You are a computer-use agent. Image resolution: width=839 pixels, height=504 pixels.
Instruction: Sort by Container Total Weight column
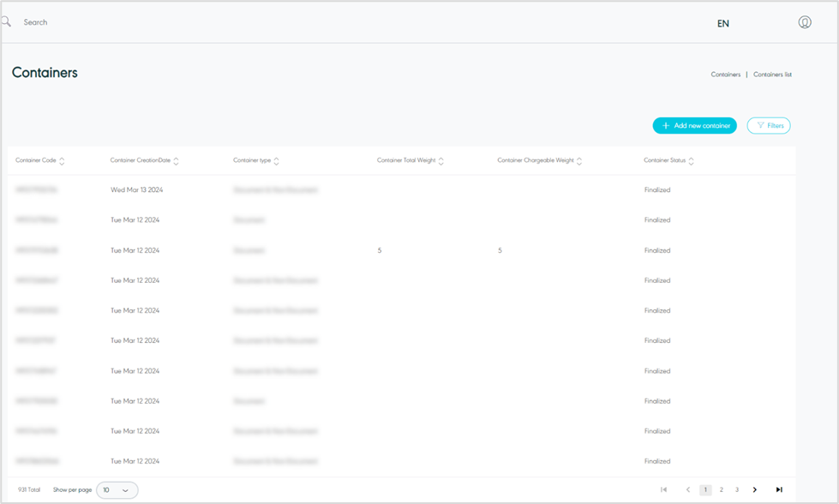click(440, 161)
